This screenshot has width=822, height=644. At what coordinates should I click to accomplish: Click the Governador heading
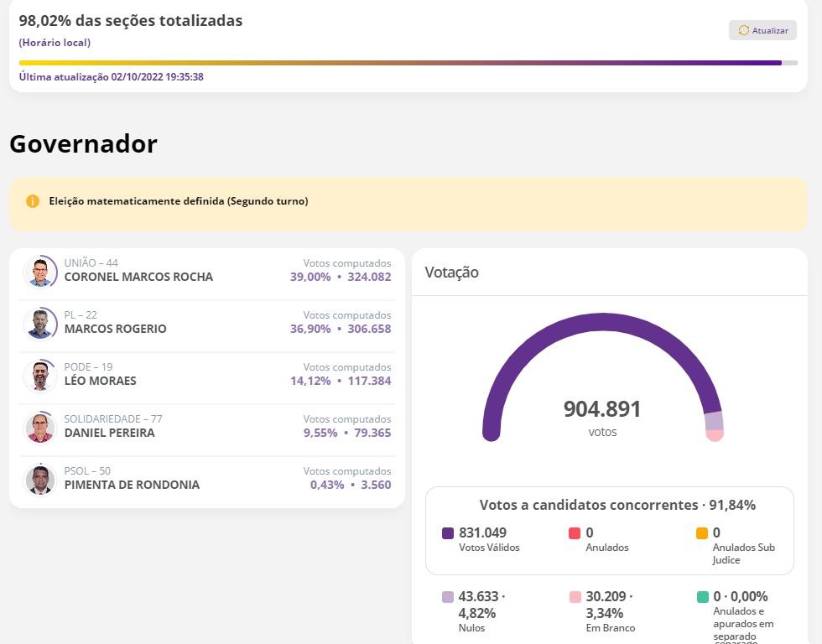83,144
